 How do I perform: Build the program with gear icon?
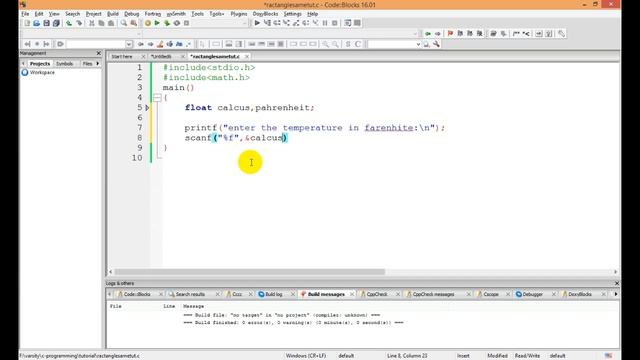(x=148, y=23)
